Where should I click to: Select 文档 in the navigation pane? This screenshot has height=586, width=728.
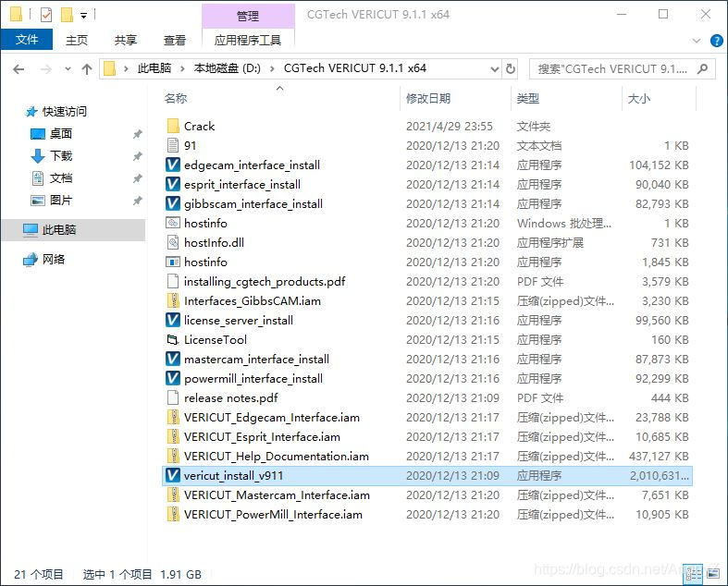point(61,178)
